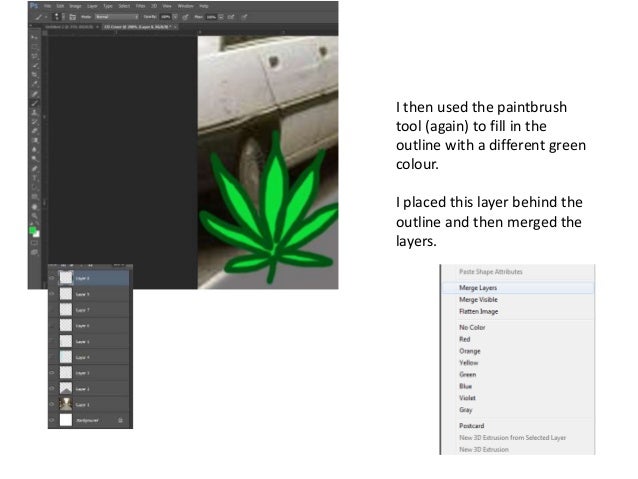Select the Path Selection tool

[35, 187]
